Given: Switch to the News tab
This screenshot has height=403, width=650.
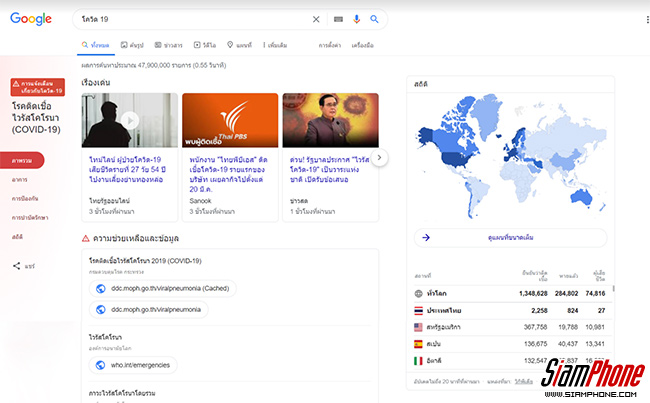Looking at the screenshot, I should pyautogui.click(x=168, y=45).
